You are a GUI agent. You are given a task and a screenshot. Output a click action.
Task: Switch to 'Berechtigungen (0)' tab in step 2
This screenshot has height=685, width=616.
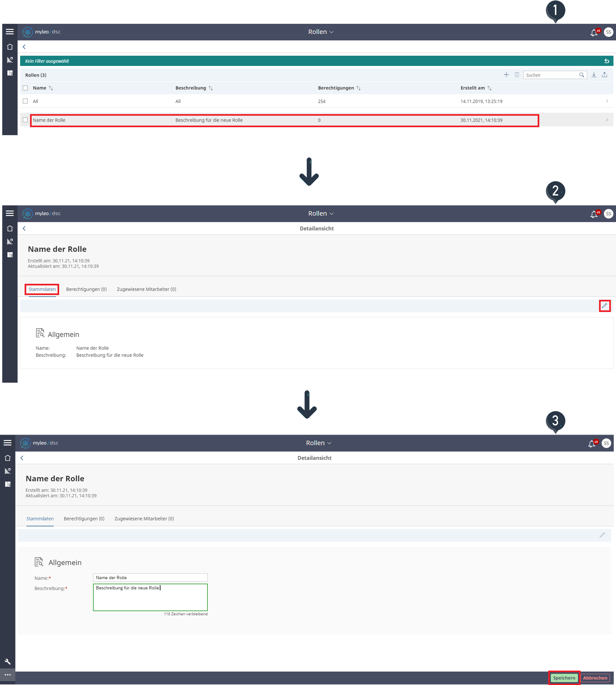tap(86, 289)
